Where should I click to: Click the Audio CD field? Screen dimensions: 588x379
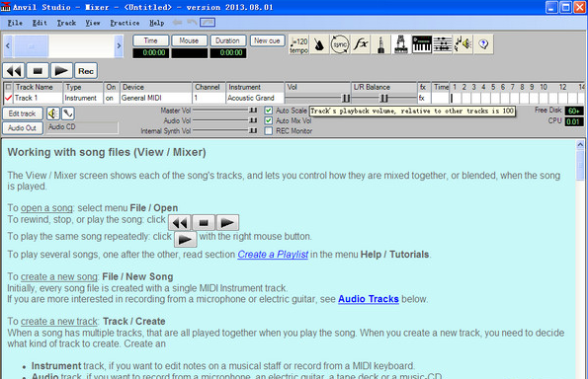click(82, 127)
